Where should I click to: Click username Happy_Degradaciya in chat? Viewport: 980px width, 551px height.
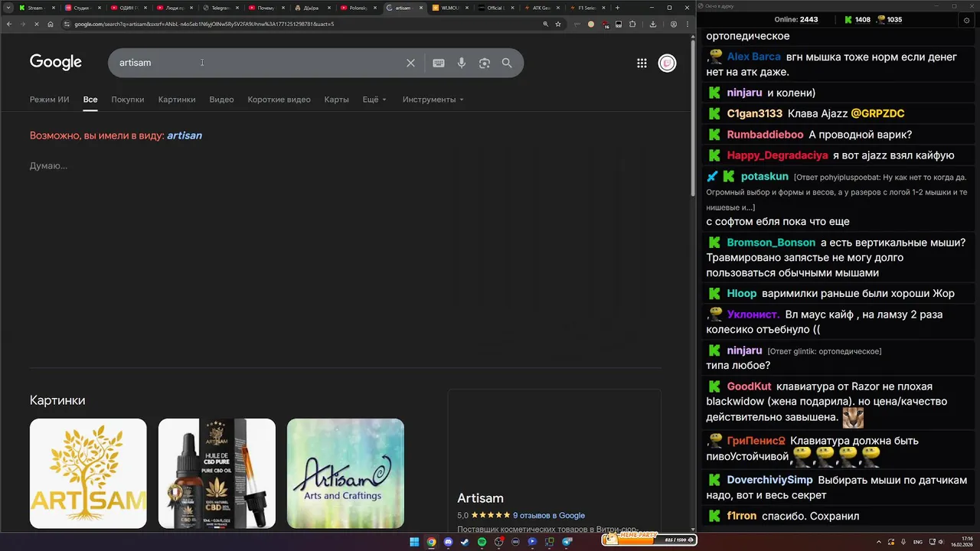(x=778, y=155)
